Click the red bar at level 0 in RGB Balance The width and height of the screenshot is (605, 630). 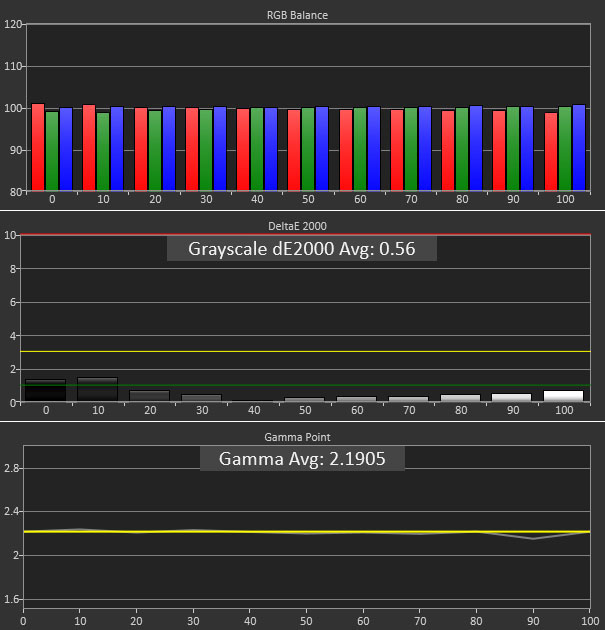(38, 147)
